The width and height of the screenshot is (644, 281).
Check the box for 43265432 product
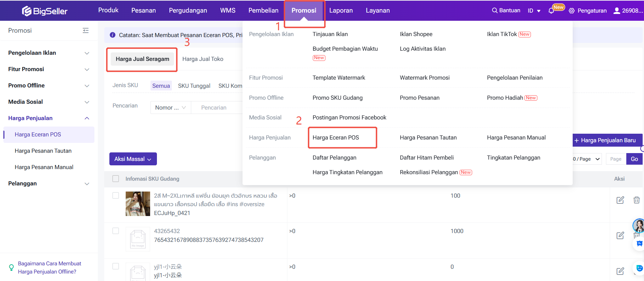116,231
